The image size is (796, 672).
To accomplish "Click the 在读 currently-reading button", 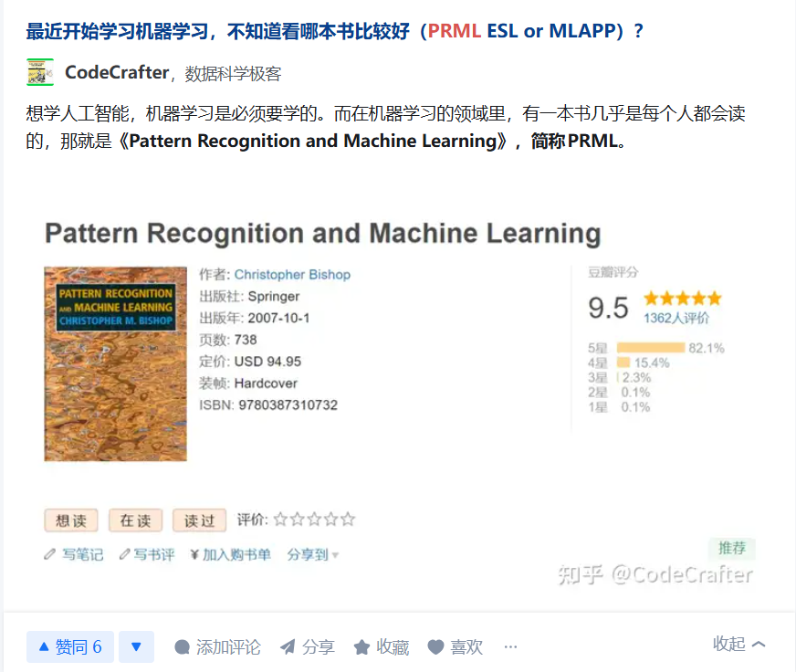I will click(135, 520).
